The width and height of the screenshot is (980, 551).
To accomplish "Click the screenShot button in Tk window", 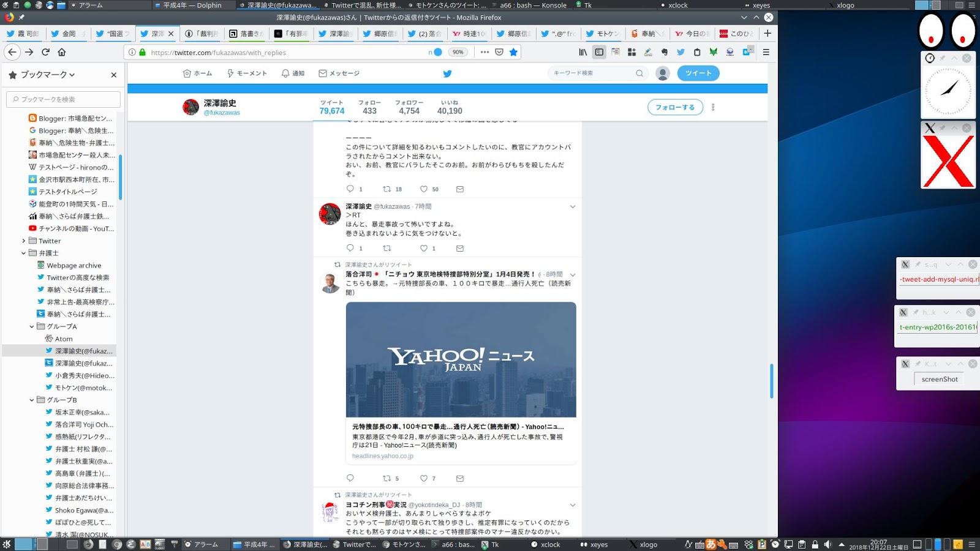I will point(940,380).
